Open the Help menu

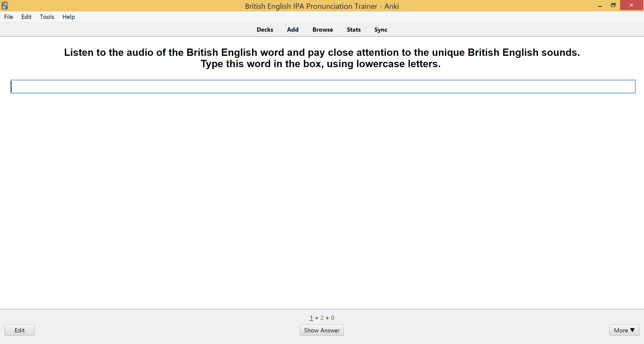69,17
